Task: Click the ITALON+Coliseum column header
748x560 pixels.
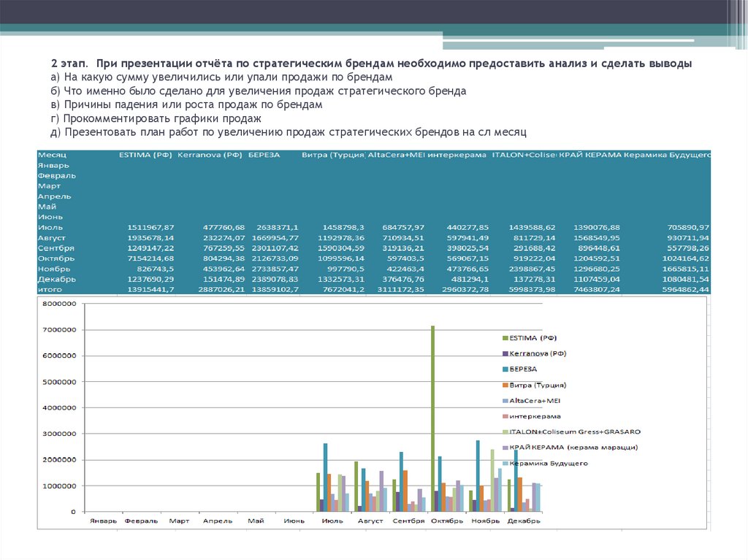Action: point(524,155)
